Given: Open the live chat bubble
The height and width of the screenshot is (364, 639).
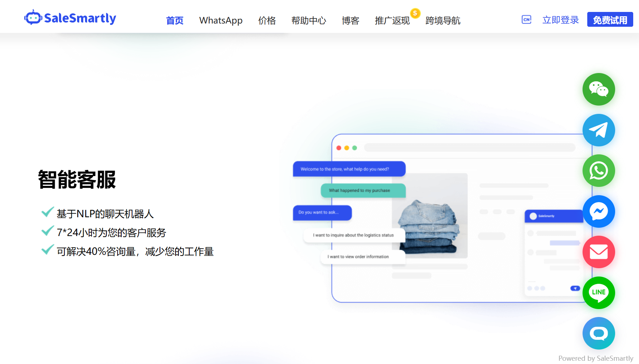Looking at the screenshot, I should pyautogui.click(x=598, y=333).
